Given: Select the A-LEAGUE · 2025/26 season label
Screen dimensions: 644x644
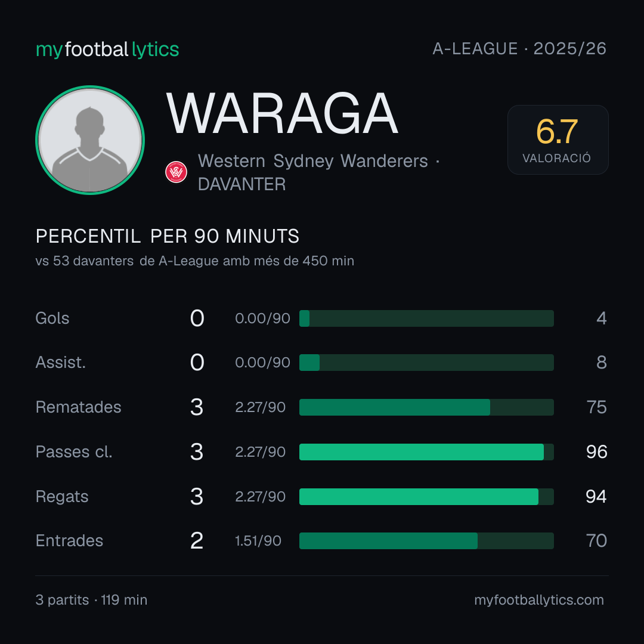Looking at the screenshot, I should coord(519,49).
